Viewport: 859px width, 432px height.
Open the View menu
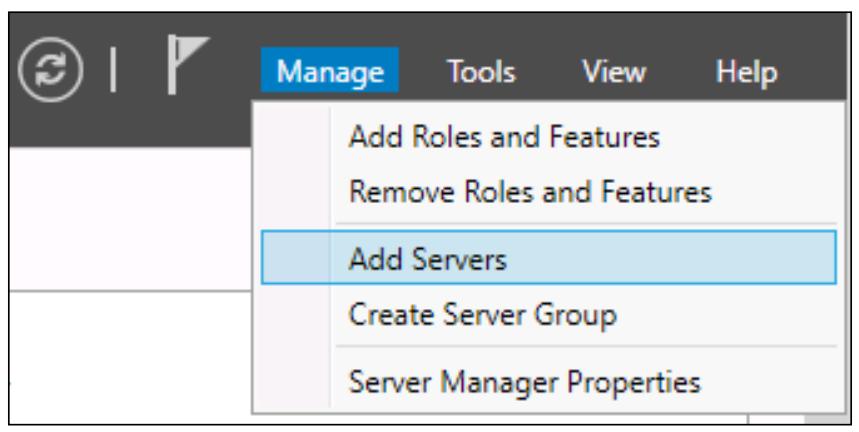coord(614,71)
